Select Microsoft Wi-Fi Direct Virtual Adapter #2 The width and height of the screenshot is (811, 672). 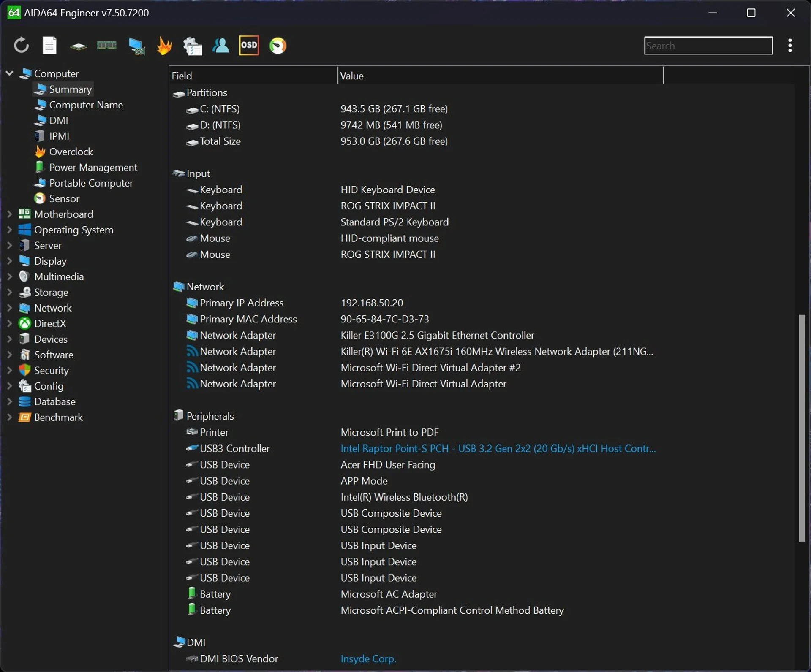(430, 368)
